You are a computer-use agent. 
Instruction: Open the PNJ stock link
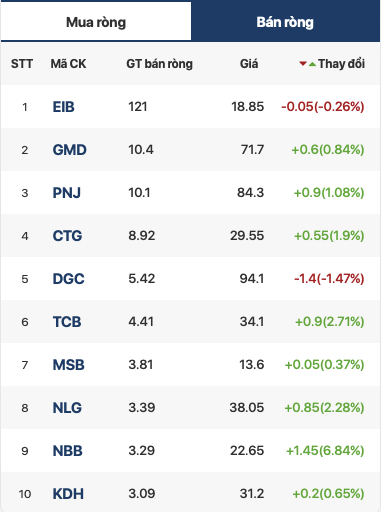(x=67, y=193)
